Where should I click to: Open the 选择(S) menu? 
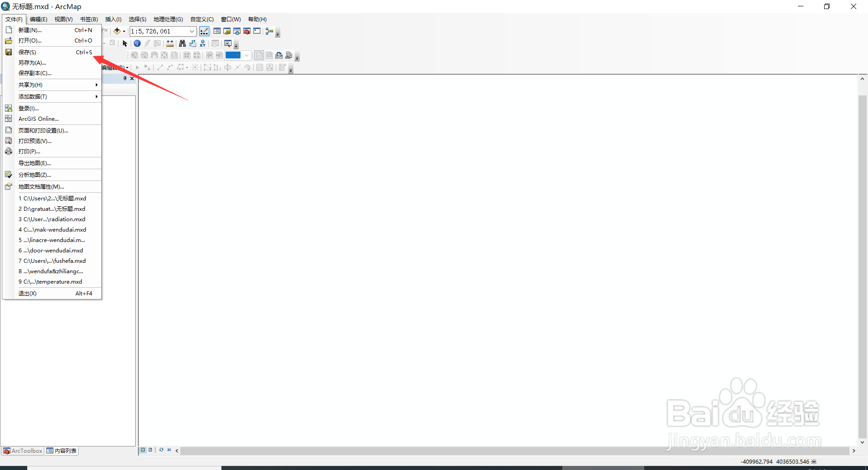point(137,19)
